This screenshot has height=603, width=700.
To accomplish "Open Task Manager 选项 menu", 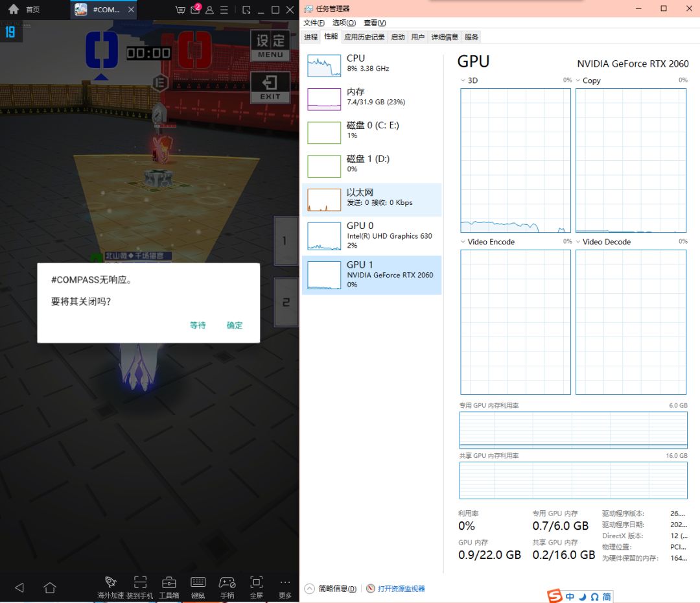I will point(344,23).
